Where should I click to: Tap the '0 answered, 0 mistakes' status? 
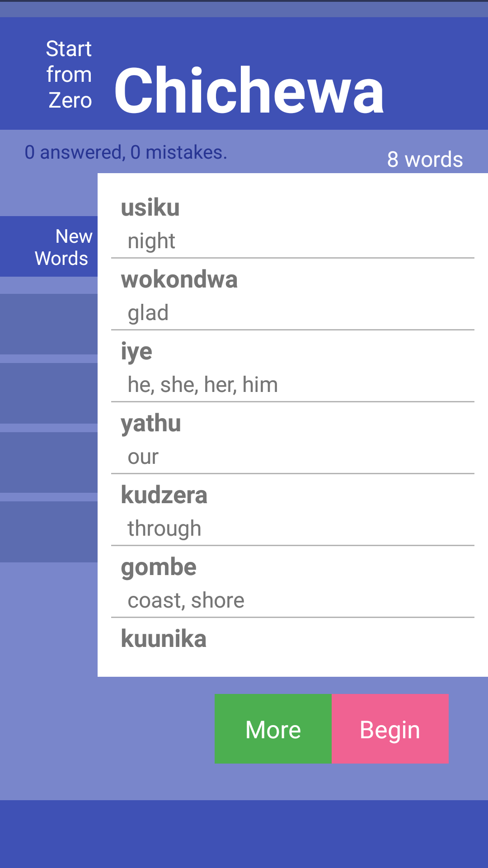126,152
